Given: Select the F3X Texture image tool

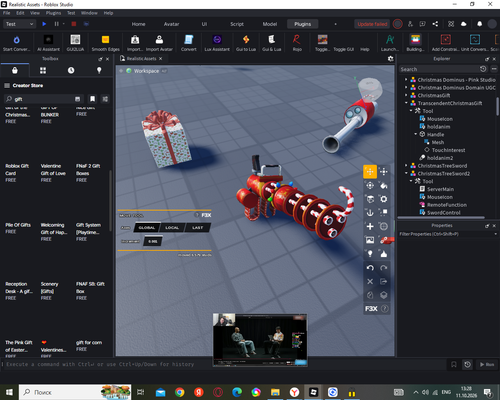Looking at the screenshot, I should 370,240.
